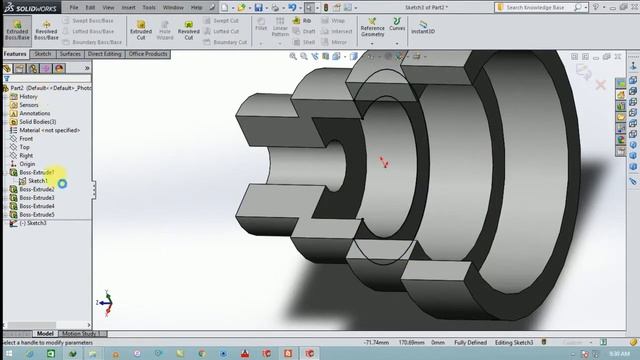Activate the Rib tool

pyautogui.click(x=302, y=20)
